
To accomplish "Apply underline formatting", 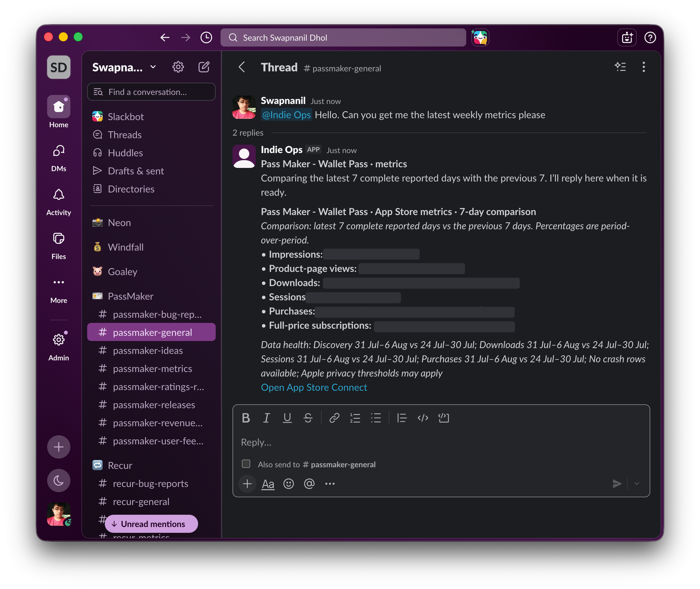I will click(x=287, y=418).
